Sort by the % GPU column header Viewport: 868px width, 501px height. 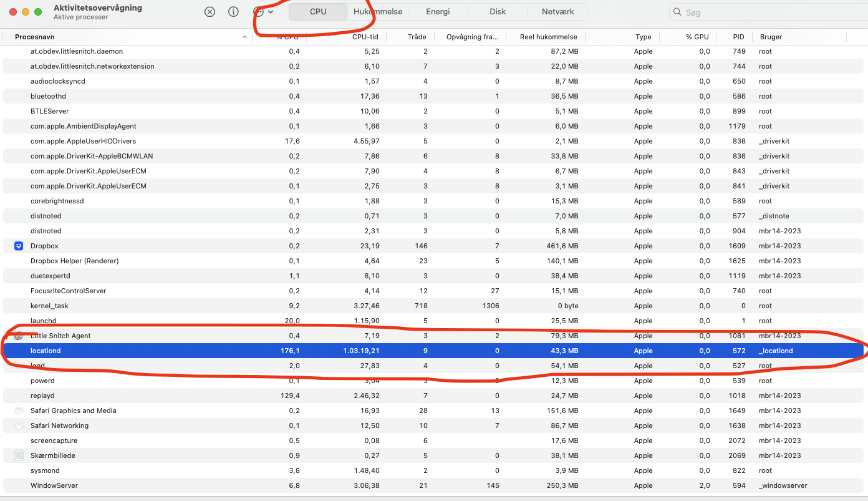click(x=698, y=37)
